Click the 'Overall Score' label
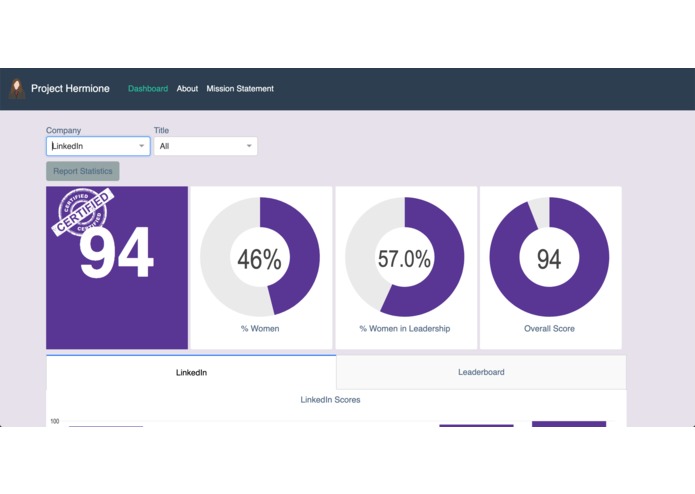 549,329
